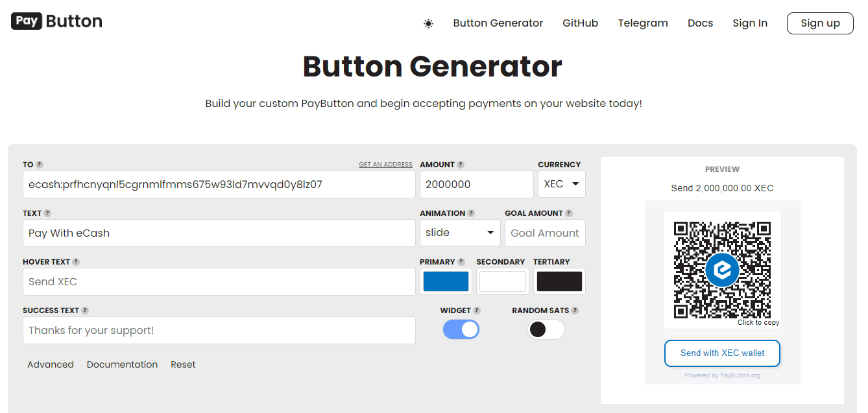
Task: Open Button Generator nav item
Action: [x=498, y=23]
